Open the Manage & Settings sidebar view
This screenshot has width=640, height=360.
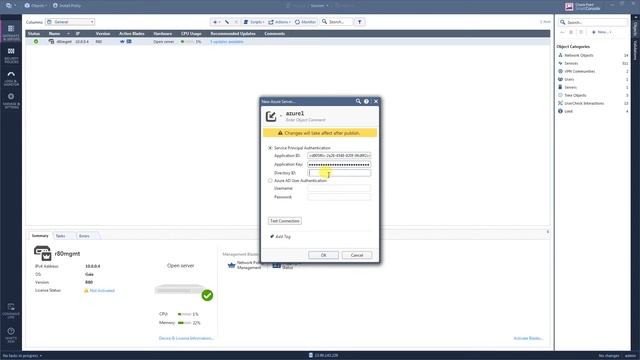point(11,100)
